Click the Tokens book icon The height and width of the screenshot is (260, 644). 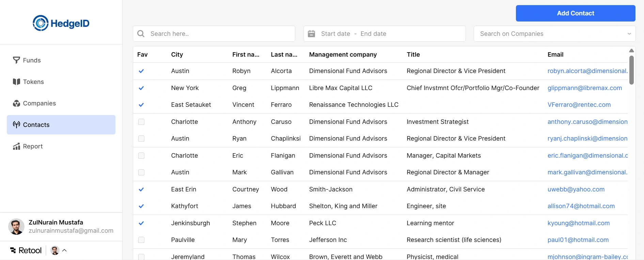(x=16, y=82)
